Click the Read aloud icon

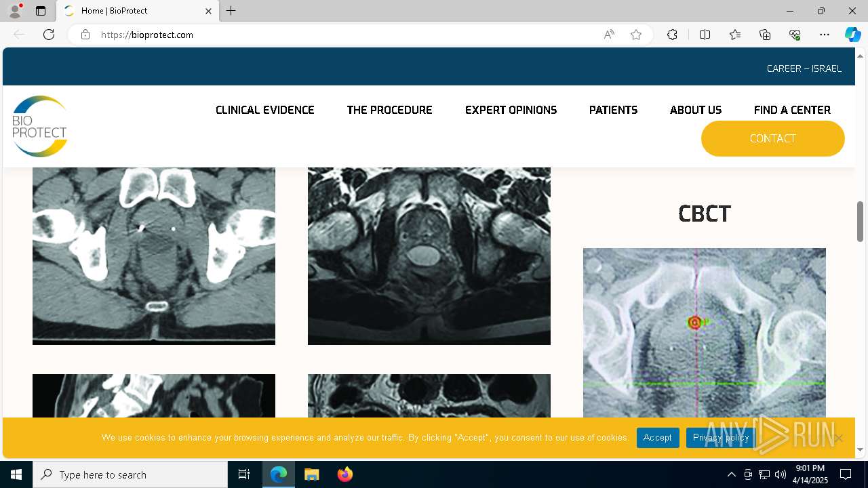(609, 35)
